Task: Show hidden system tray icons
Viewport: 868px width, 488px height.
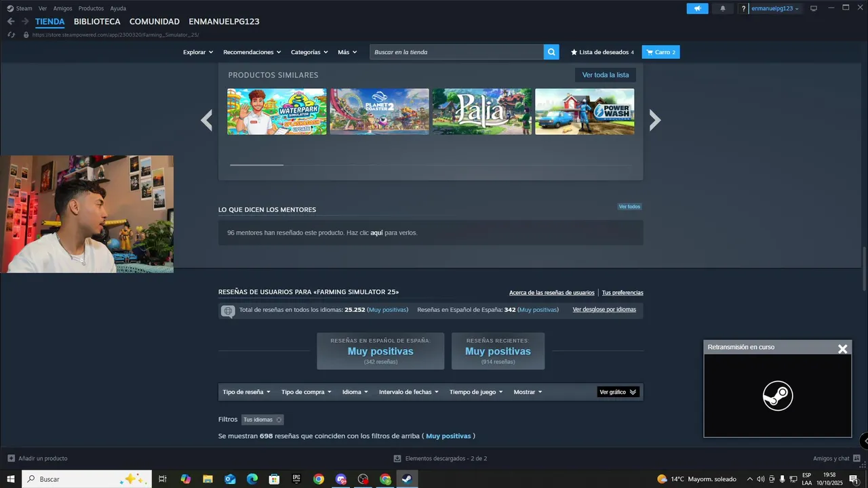Action: tap(749, 479)
